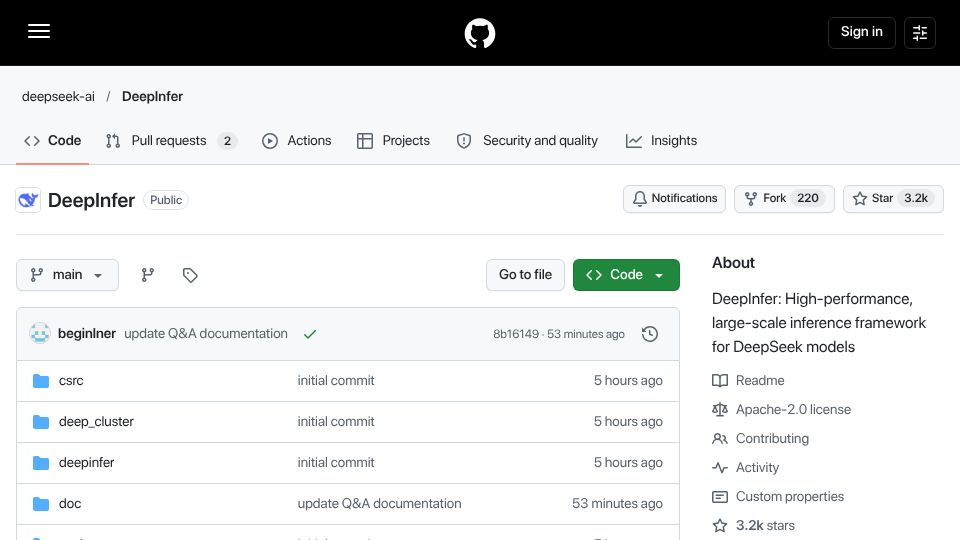Click csrc row's 5 hours ago timestamp
This screenshot has height=540, width=960.
point(628,381)
